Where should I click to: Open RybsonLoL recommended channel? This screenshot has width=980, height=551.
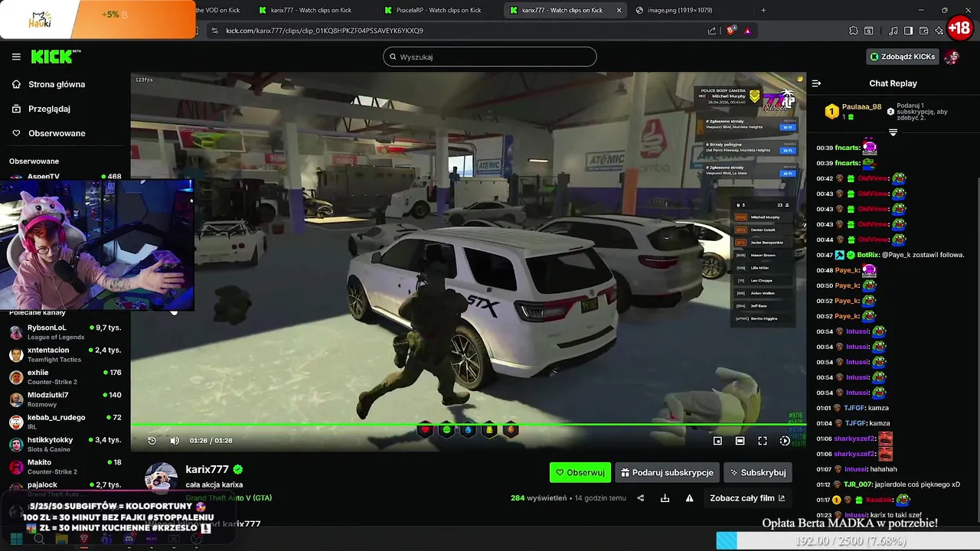[x=65, y=332]
